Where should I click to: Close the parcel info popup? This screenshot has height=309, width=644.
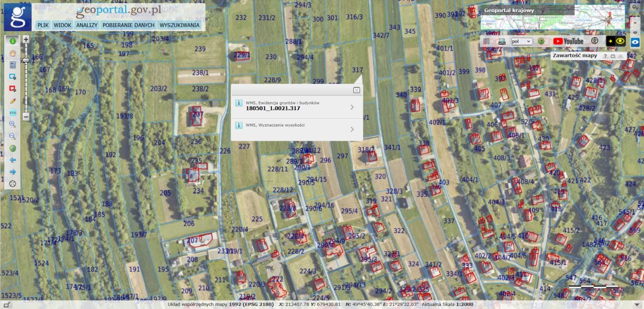coord(356,90)
